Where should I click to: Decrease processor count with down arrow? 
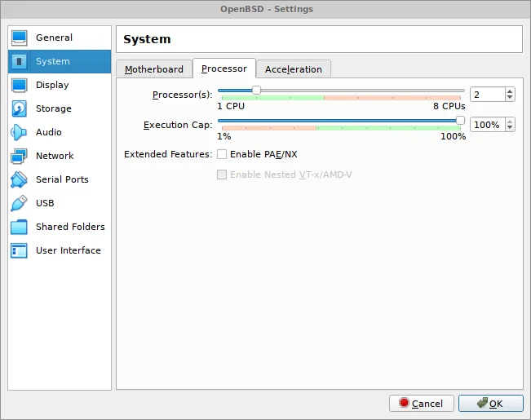click(x=510, y=99)
